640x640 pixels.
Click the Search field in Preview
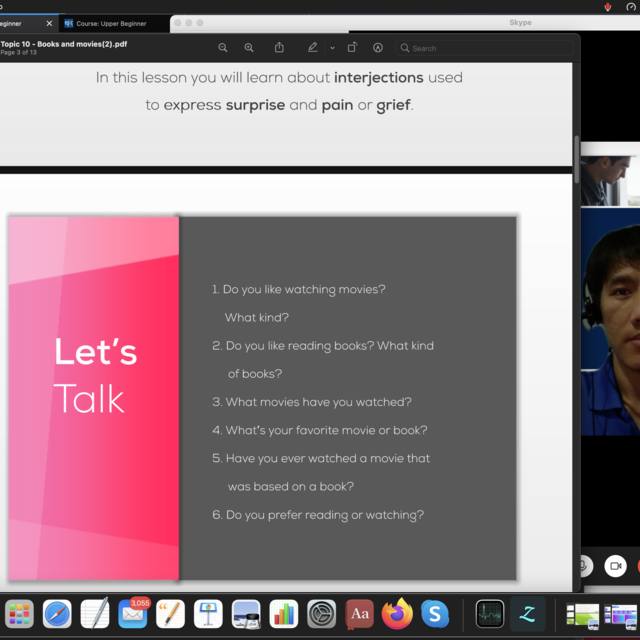[x=484, y=48]
